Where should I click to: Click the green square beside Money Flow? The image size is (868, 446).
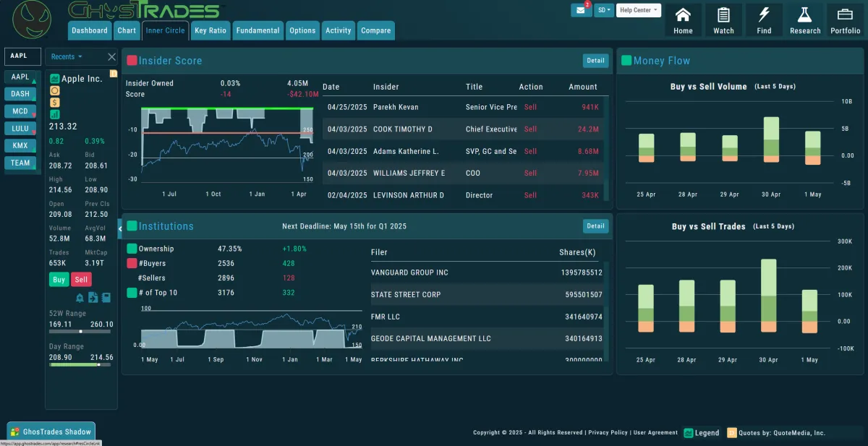pyautogui.click(x=626, y=61)
